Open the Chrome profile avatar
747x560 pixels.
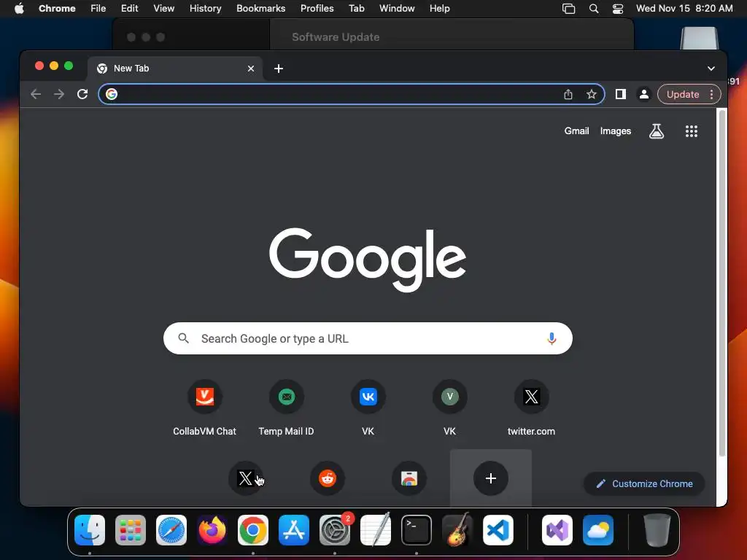click(x=643, y=94)
